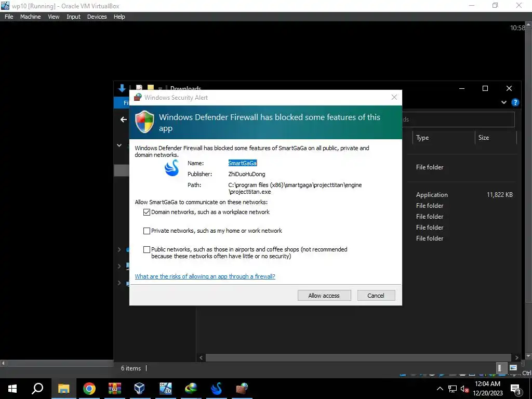532x399 pixels.
Task: Open Internet Download Manager taskbar icon
Action: pos(191,389)
